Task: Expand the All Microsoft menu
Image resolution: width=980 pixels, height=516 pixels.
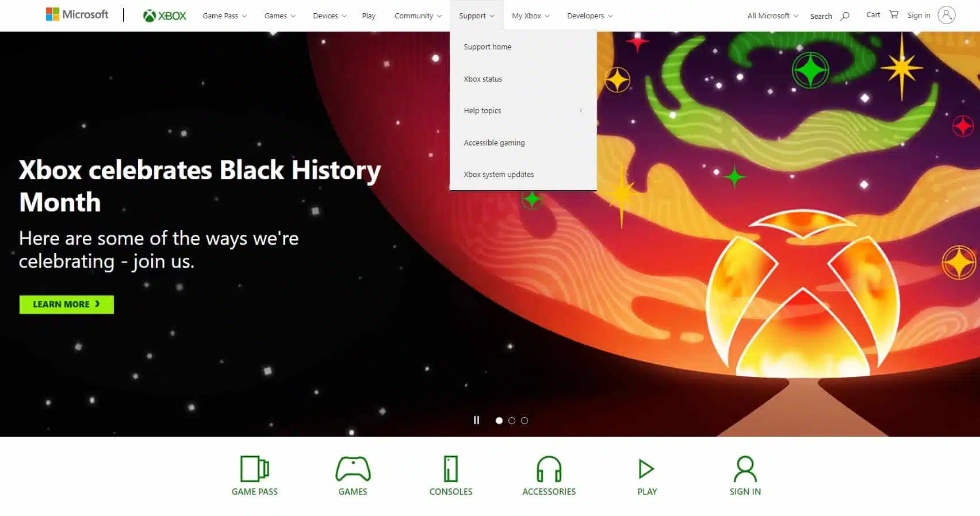Action: 773,16
